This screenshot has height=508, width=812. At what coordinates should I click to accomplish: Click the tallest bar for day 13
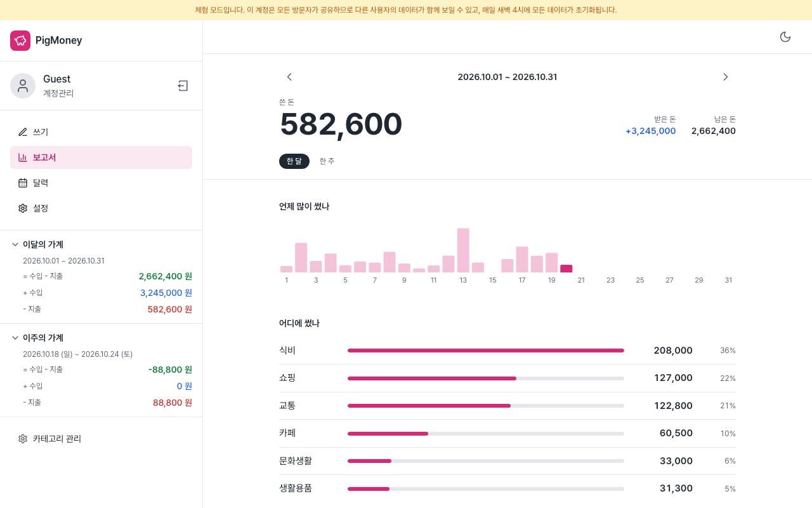point(463,250)
